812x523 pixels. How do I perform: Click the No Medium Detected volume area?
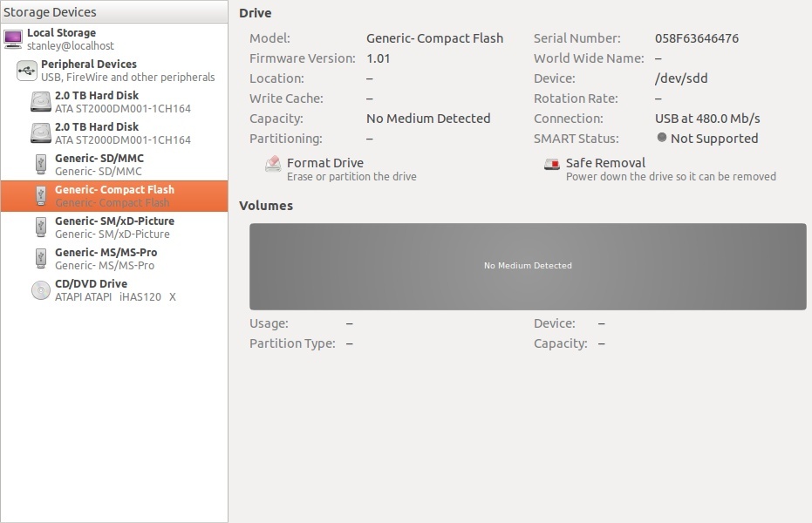point(528,266)
